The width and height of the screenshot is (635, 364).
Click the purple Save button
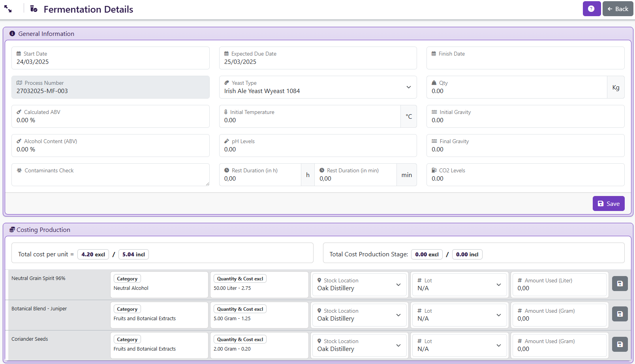pos(608,203)
